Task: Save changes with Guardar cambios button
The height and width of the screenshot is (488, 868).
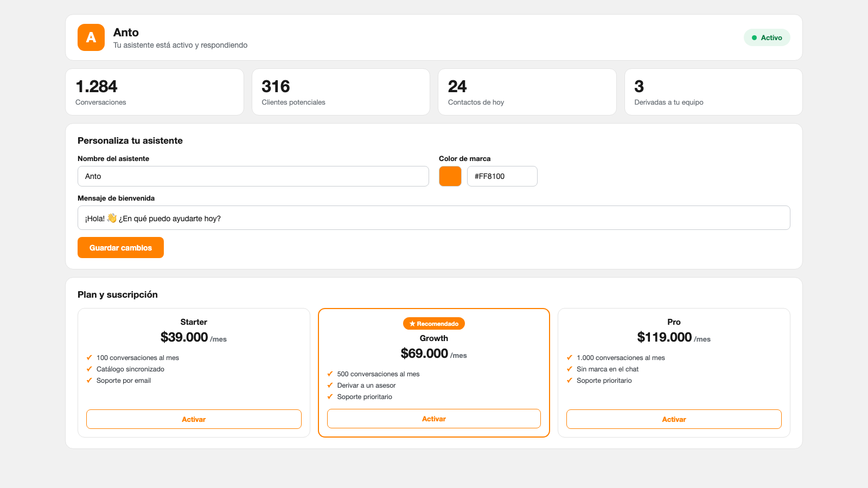Action: (x=120, y=248)
